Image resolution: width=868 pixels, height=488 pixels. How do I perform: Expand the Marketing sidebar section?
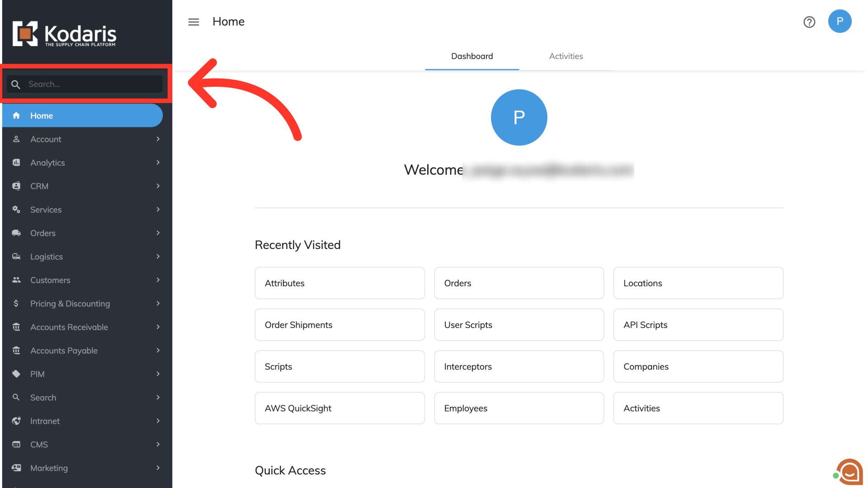49,468
